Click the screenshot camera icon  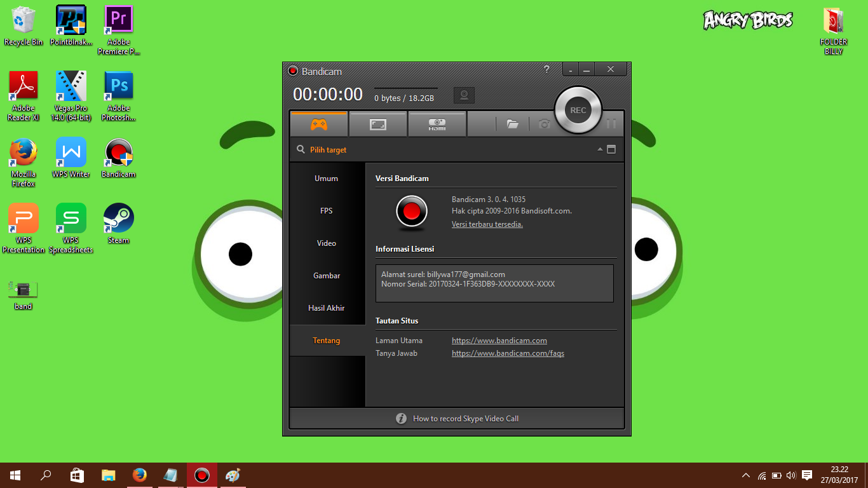(544, 124)
